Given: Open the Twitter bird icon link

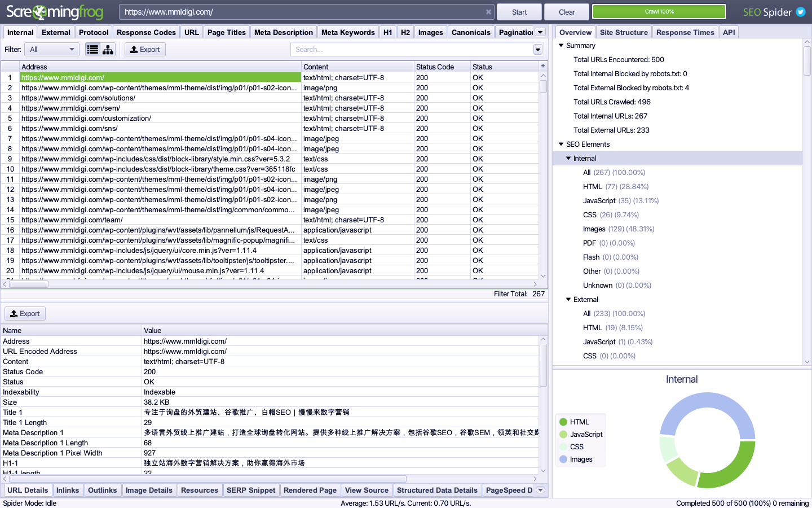Looking at the screenshot, I should pos(800,12).
